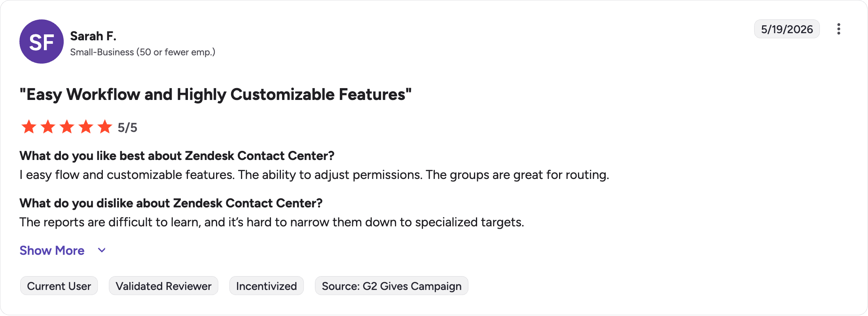
Task: Click the second rating star
Action: point(48,127)
